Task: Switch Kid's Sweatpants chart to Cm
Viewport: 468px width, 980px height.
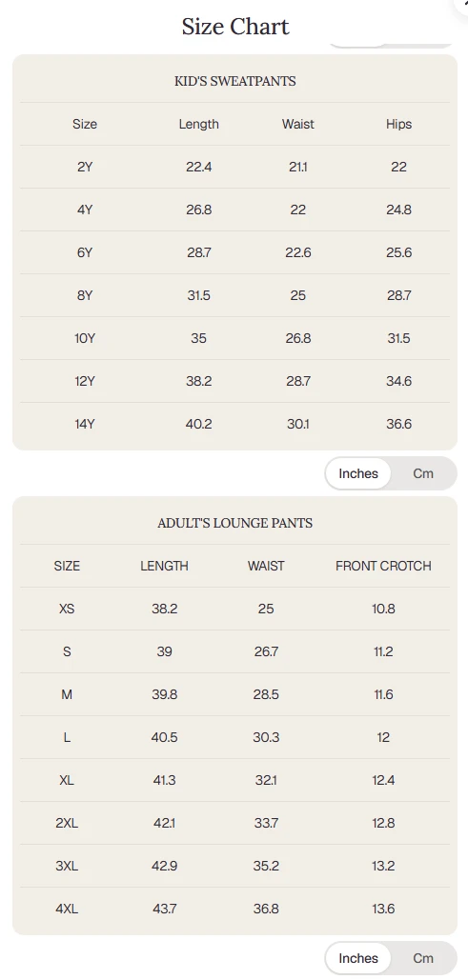Action: point(423,473)
